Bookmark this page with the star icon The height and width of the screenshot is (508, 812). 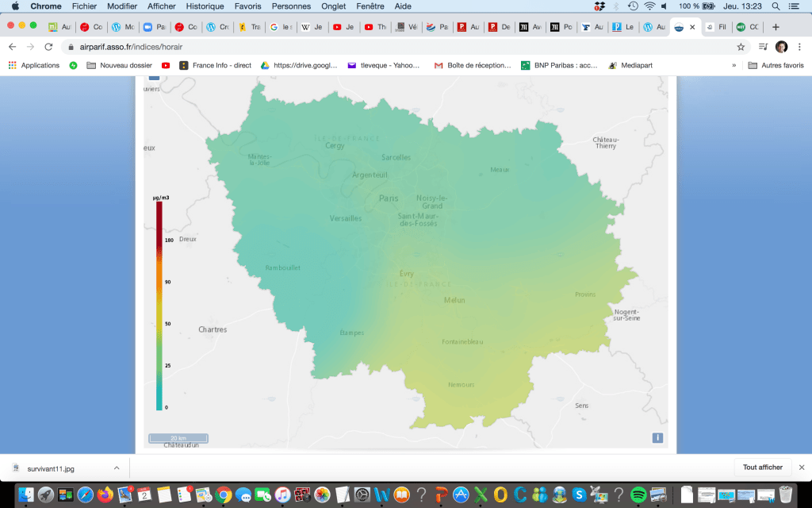[x=741, y=47]
